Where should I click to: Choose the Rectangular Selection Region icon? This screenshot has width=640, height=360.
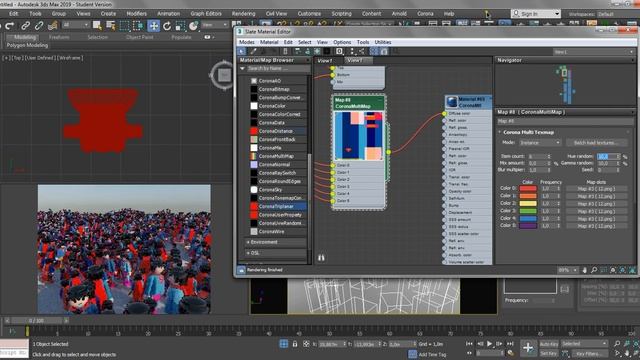124,26
